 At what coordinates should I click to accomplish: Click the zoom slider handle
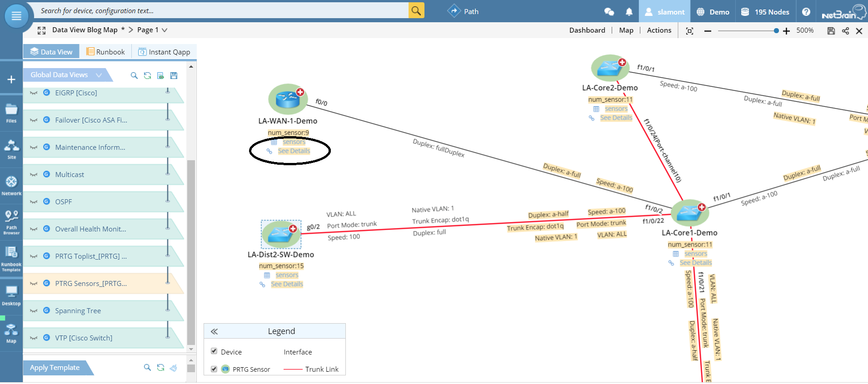click(x=776, y=31)
